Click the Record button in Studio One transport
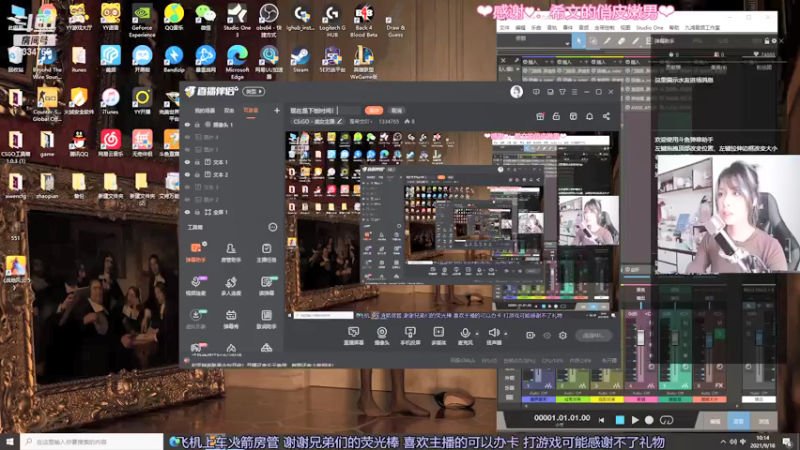800x450 pixels. pyautogui.click(x=649, y=420)
